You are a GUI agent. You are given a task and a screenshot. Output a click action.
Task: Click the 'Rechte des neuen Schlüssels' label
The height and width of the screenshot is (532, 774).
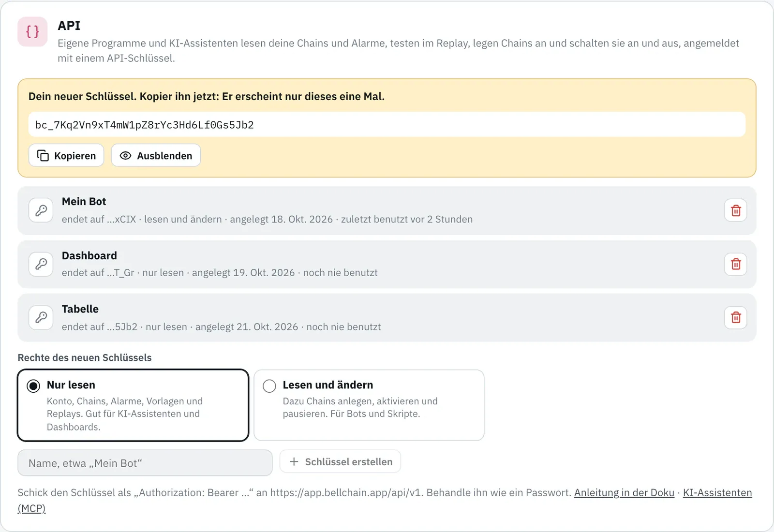[x=85, y=357]
